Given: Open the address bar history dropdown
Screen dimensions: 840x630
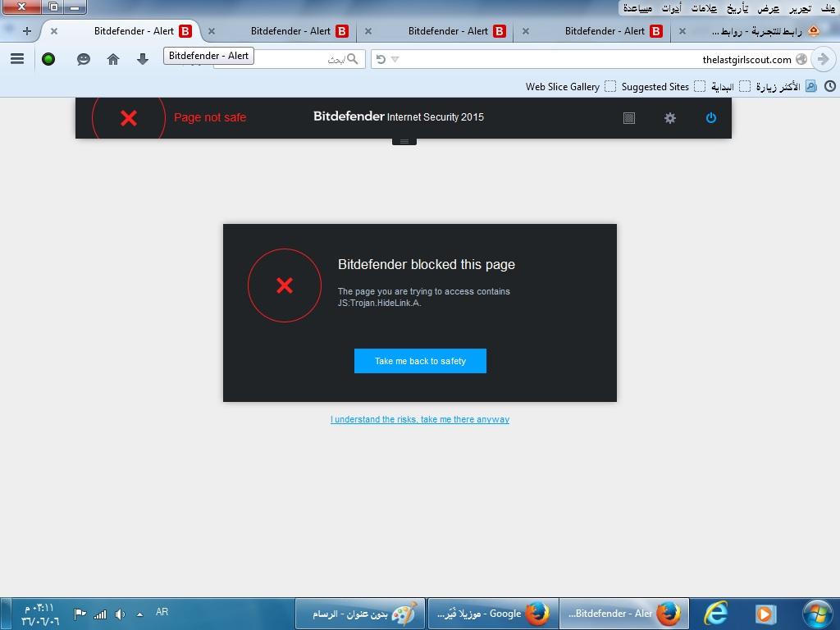Looking at the screenshot, I should point(395,59).
